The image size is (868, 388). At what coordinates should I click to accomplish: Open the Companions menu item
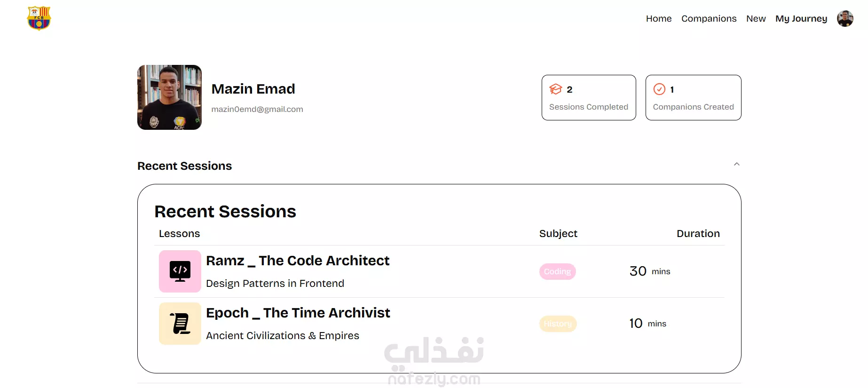[709, 19]
